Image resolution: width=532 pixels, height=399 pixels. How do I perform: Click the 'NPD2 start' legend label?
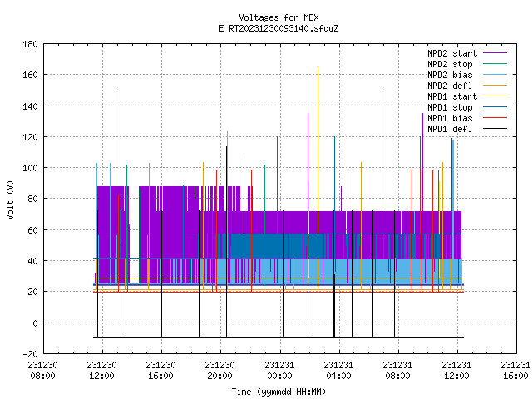(x=452, y=53)
